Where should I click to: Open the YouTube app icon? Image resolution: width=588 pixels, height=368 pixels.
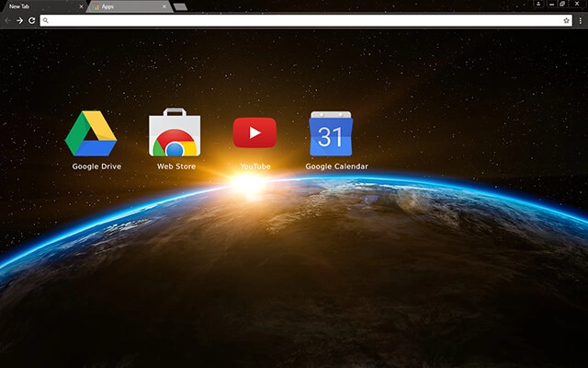[x=254, y=132]
